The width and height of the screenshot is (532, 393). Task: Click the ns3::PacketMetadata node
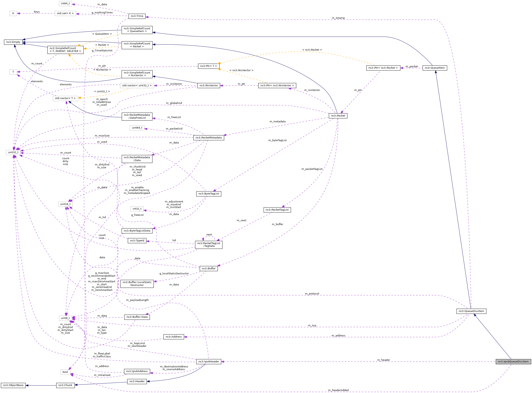click(208, 138)
